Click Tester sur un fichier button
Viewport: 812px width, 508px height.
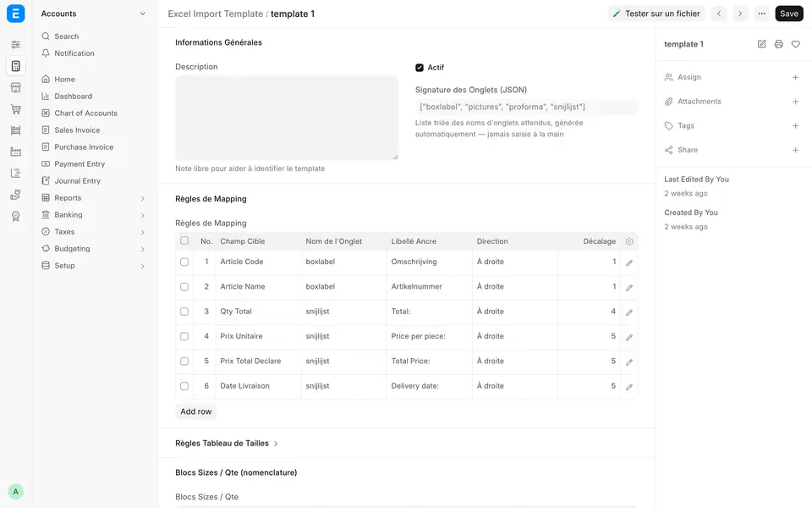656,14
